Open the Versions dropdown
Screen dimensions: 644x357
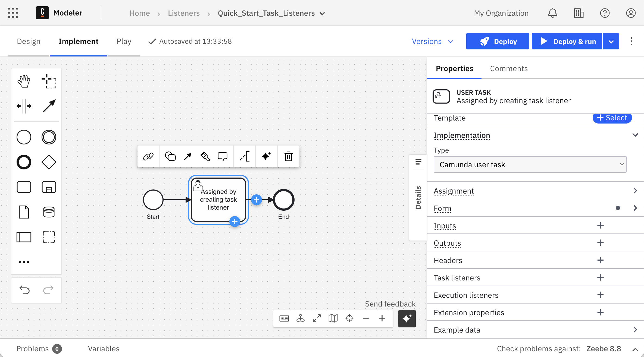[x=432, y=41]
